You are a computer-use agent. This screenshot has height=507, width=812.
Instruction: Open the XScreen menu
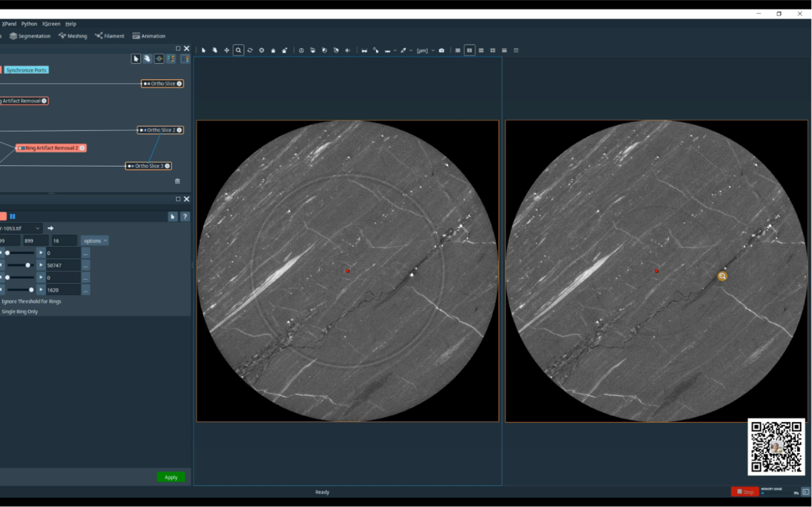(51, 24)
